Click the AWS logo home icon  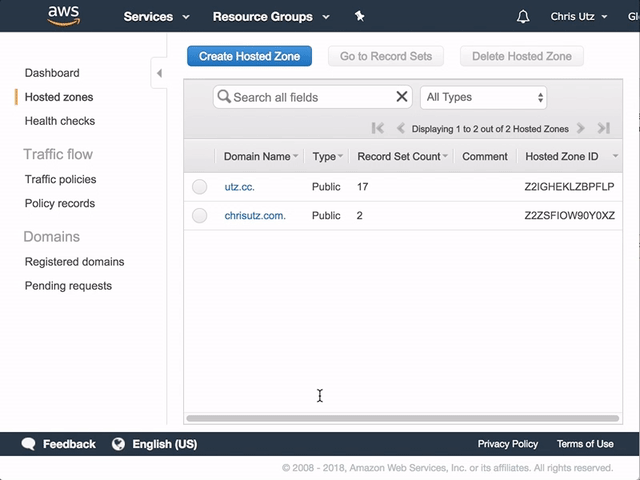[x=64, y=16]
